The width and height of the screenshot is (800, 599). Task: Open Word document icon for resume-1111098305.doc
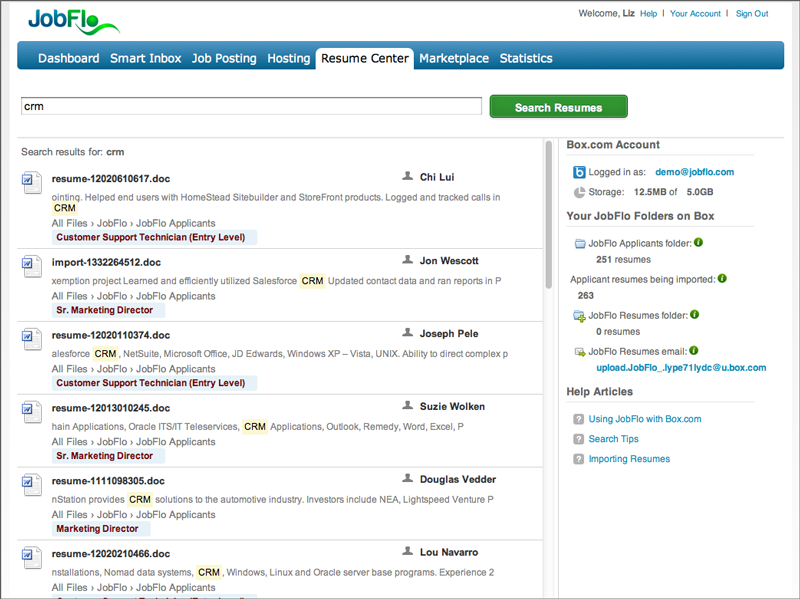tap(32, 485)
